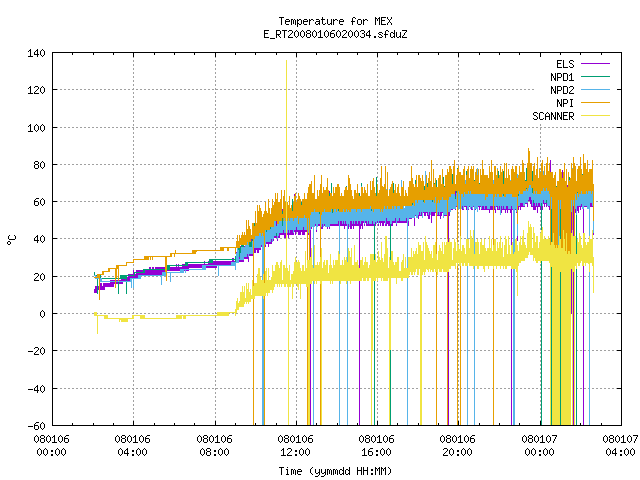Click the 0 y-axis tick label
The image size is (640, 480).
click(x=42, y=314)
